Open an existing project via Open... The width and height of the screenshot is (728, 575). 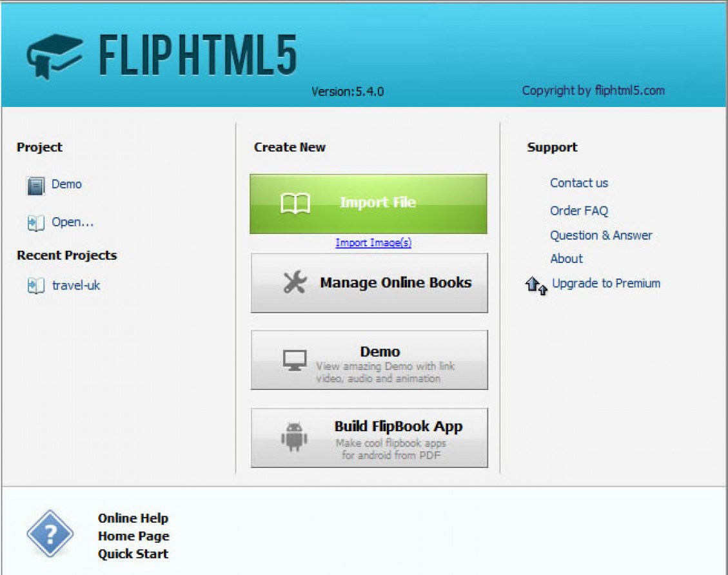tap(72, 222)
